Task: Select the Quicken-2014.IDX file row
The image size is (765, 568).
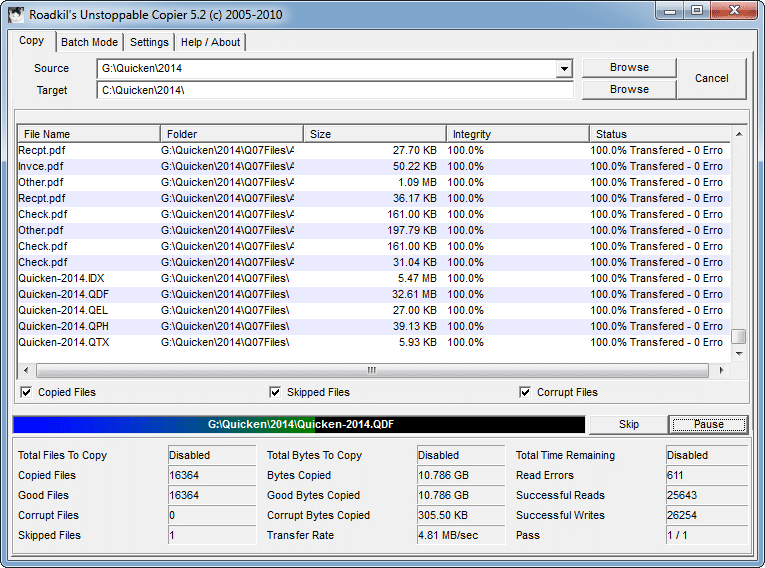Action: point(374,278)
